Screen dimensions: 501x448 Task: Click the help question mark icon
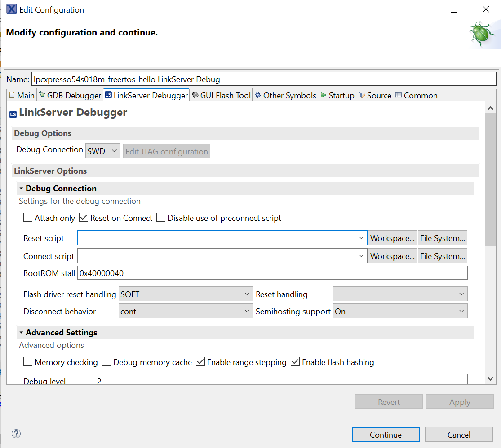16,434
